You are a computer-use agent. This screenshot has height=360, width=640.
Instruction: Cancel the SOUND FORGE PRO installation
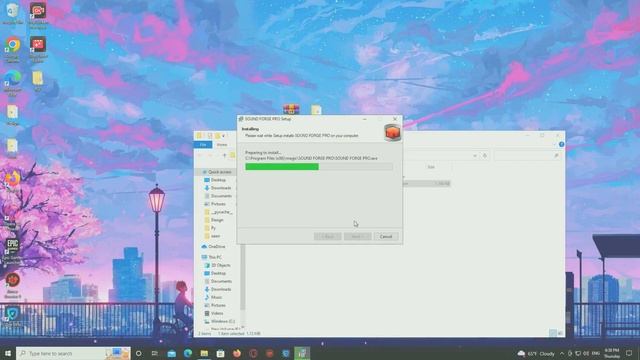click(x=386, y=237)
